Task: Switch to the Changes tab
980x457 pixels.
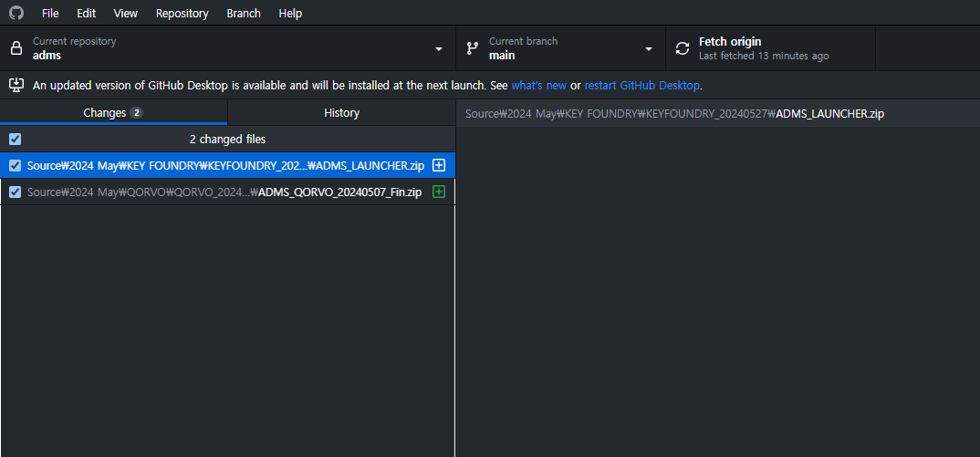Action: [113, 112]
